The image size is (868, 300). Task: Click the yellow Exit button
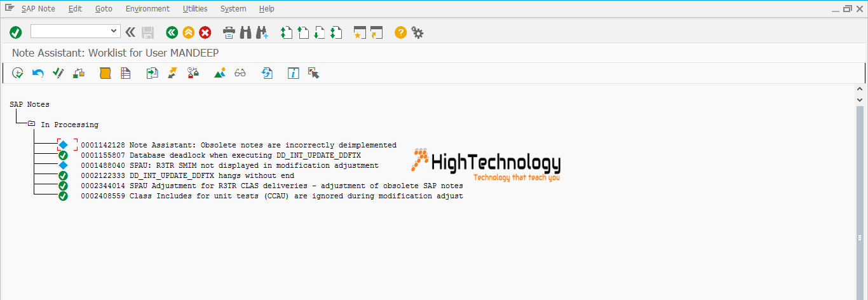188,32
